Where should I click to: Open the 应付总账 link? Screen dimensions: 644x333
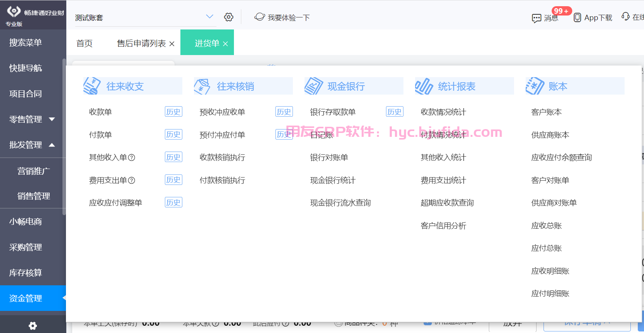point(547,248)
